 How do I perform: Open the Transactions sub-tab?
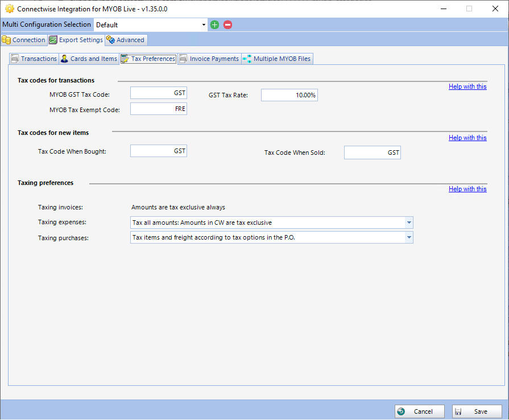coord(34,59)
